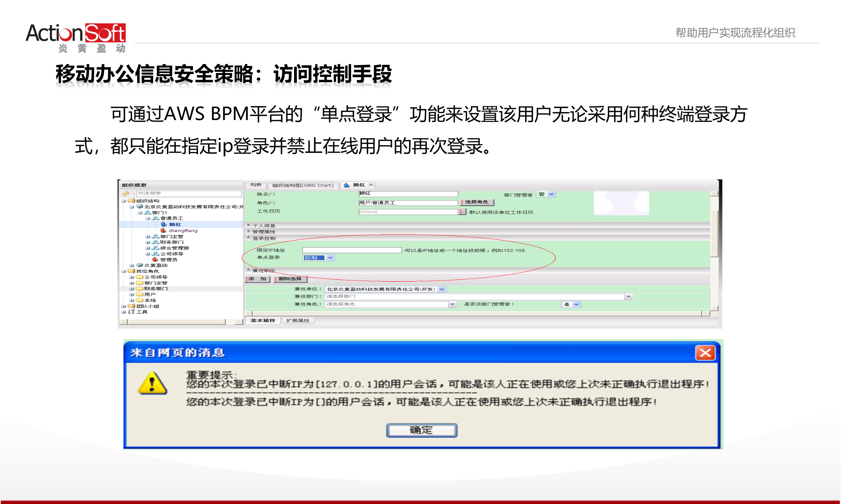Click the globe icon of 北京炎黄盈动科技 company node
841x504 pixels.
(x=139, y=206)
